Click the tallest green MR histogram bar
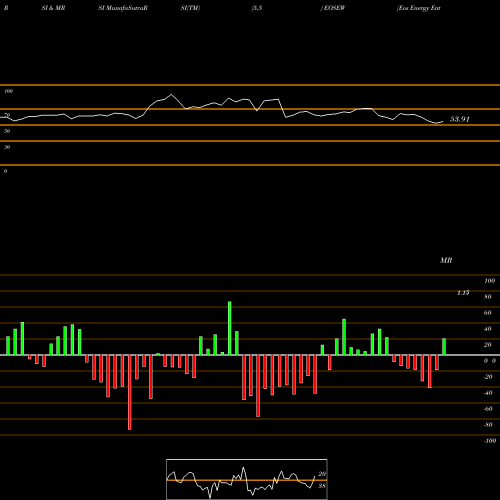Viewport: 500px width, 500px height. [230, 328]
